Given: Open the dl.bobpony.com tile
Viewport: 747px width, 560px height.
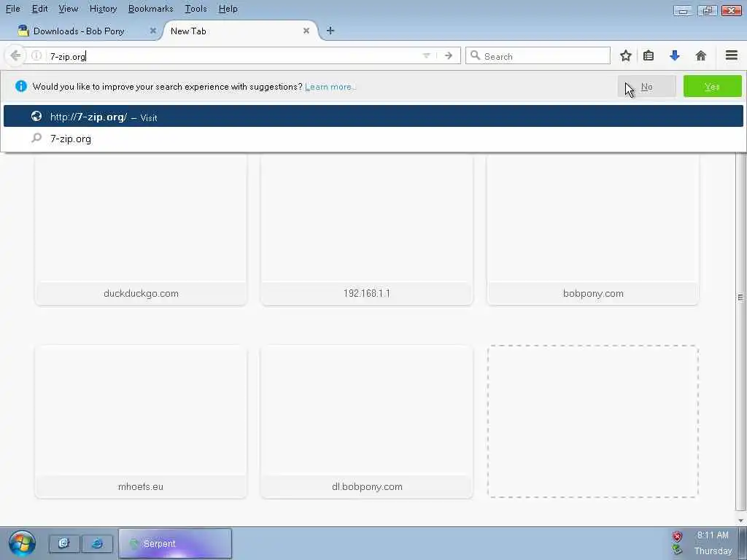Looking at the screenshot, I should (x=367, y=422).
